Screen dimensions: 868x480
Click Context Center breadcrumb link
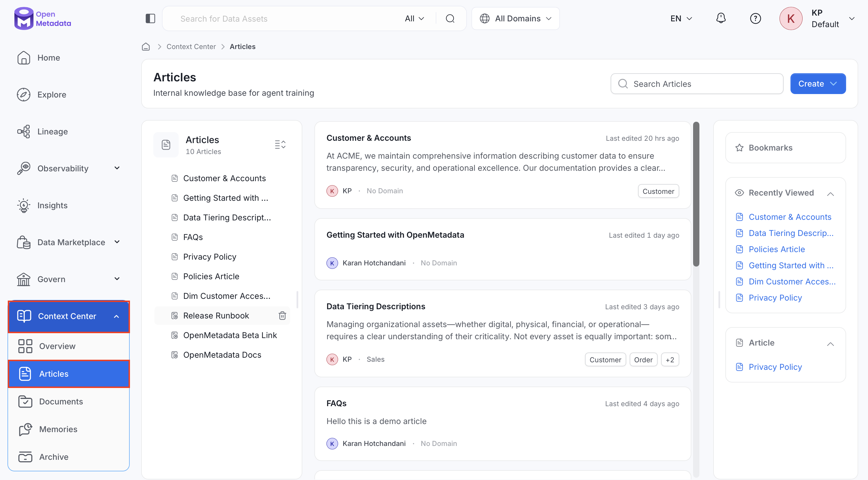(x=191, y=46)
